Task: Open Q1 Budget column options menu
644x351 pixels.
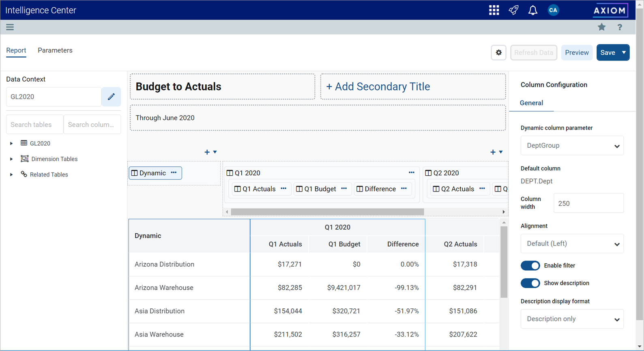Action: 344,189
